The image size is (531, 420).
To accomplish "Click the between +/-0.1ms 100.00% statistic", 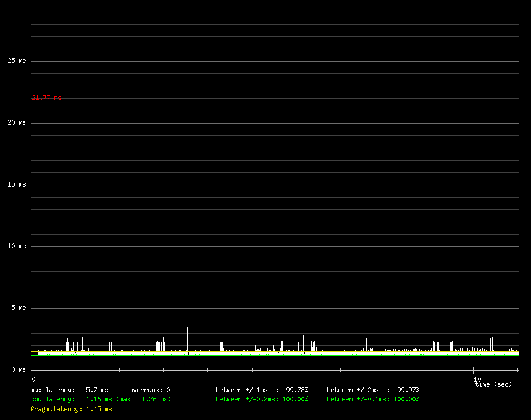I will pyautogui.click(x=373, y=400).
